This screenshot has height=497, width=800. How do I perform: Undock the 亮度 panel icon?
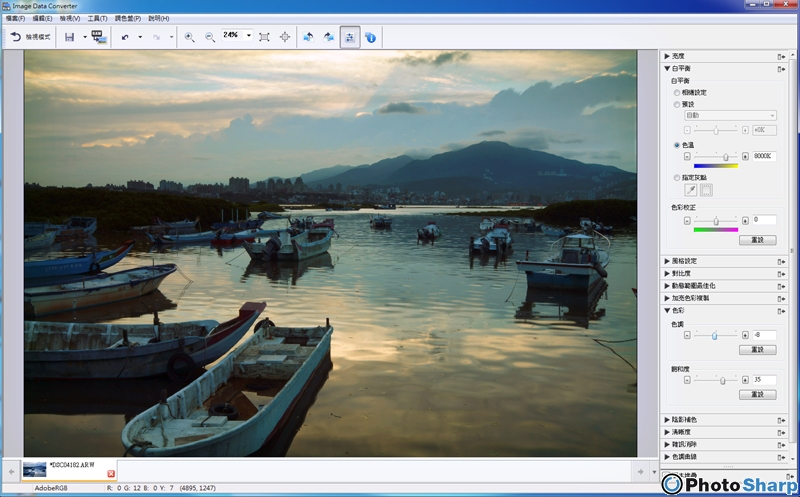point(781,57)
